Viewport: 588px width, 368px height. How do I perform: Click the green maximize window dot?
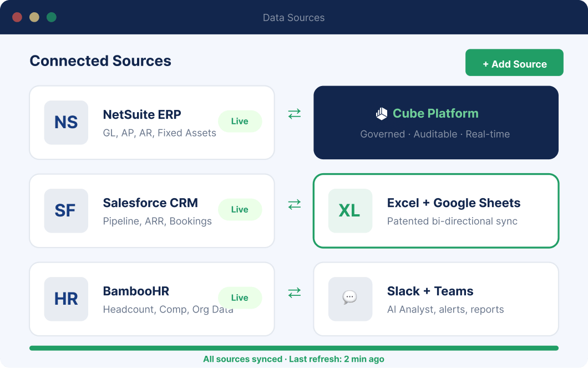click(x=52, y=17)
